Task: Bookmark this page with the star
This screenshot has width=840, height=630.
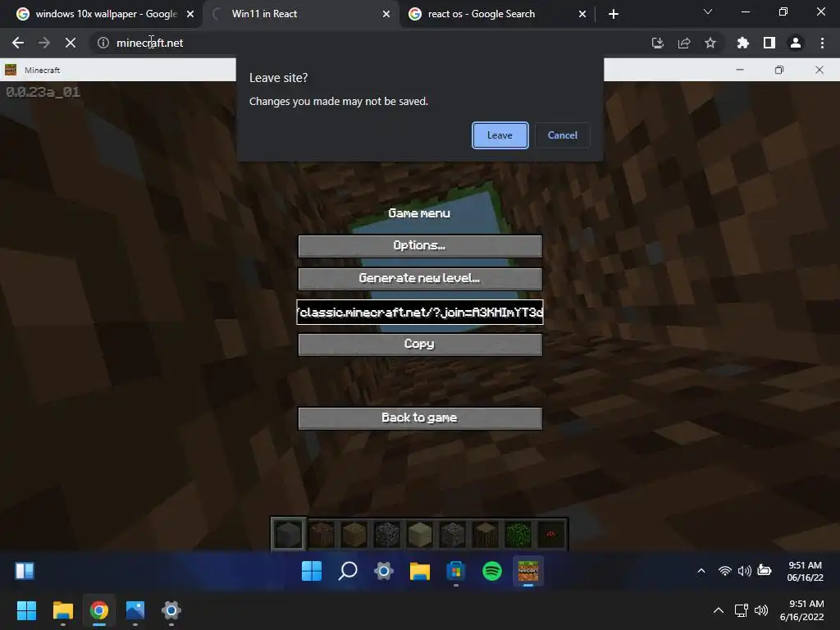Action: pos(710,43)
